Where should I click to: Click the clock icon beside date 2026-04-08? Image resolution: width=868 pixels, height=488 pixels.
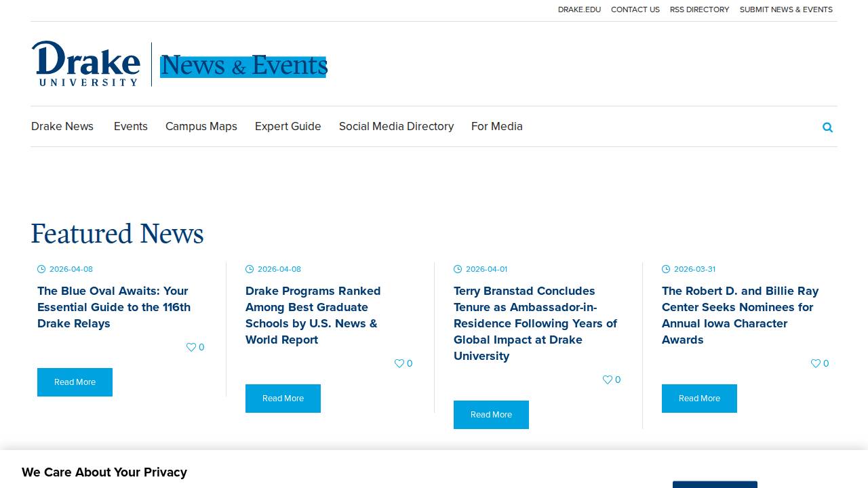tap(42, 269)
